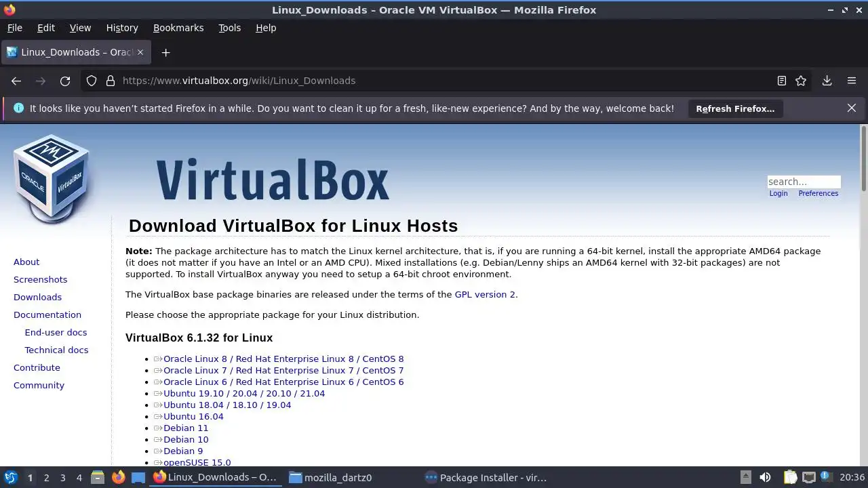Open clipboard manager tray icon

click(x=790, y=477)
